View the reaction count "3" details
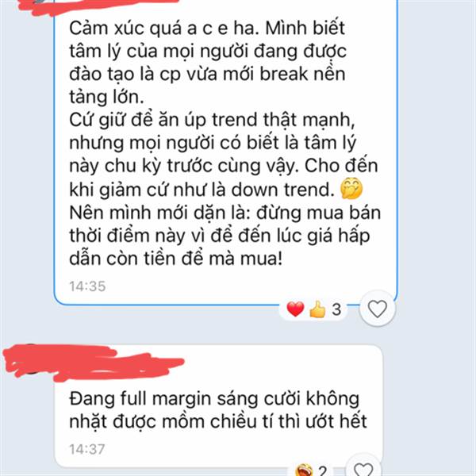The width and height of the screenshot is (476, 476). click(336, 309)
